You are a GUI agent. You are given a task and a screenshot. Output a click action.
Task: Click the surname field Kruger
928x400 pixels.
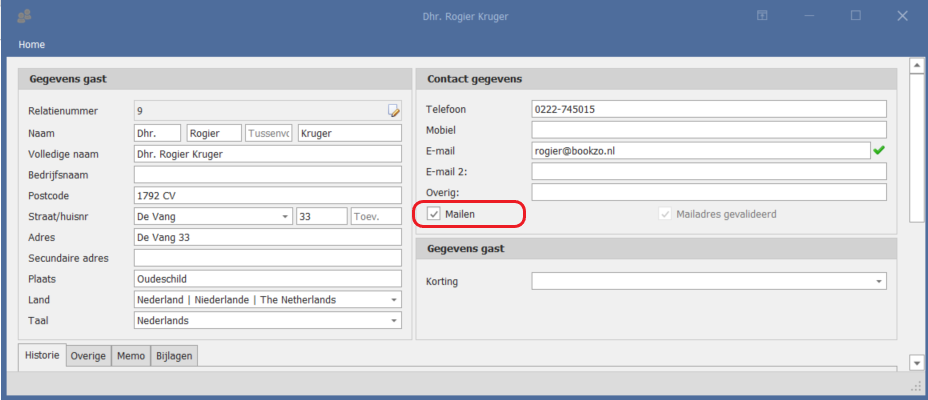pos(350,133)
